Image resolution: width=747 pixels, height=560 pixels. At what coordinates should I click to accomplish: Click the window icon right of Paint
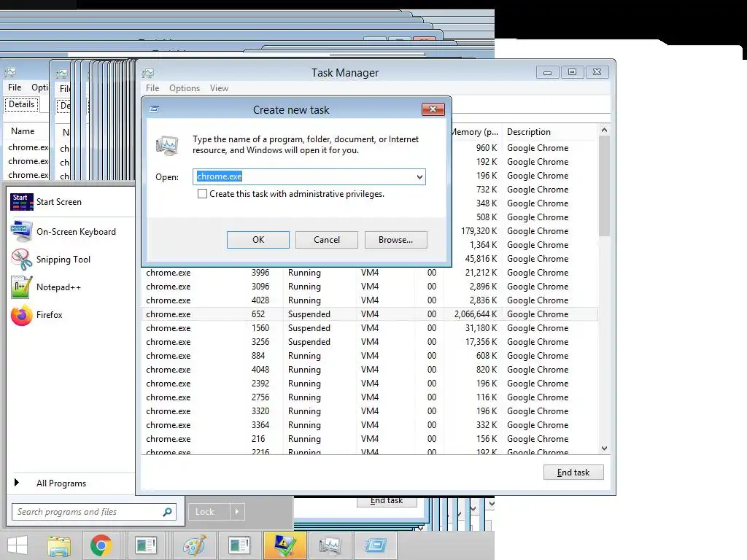[239, 545]
